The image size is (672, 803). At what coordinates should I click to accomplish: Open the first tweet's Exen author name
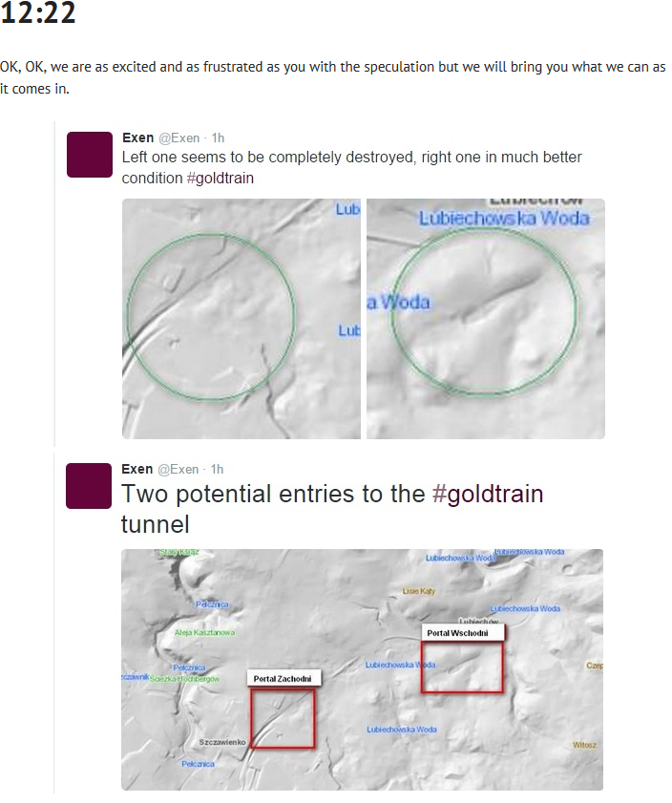pyautogui.click(x=137, y=137)
